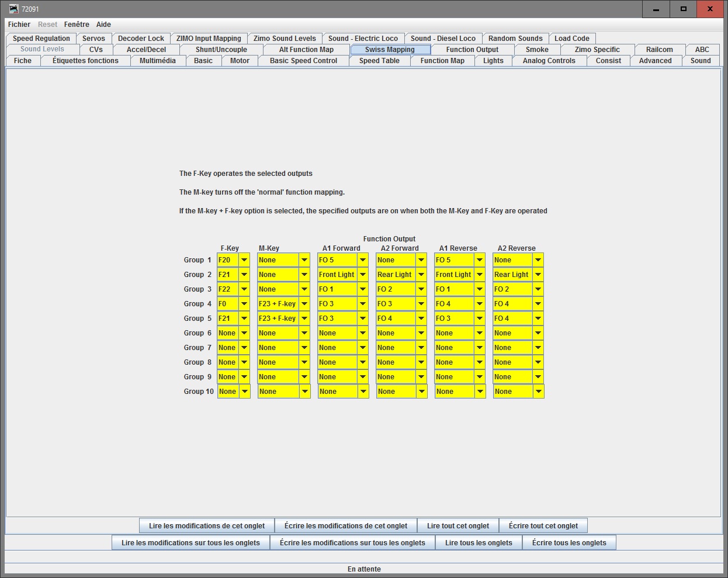728x578 pixels.
Task: Click Écrire les modifications de cet onglet
Action: pyautogui.click(x=346, y=526)
